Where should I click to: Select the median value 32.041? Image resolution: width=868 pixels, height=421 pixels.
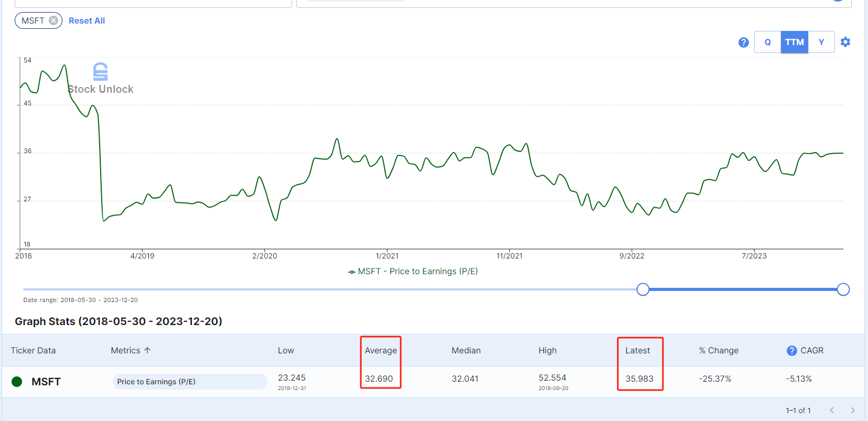[465, 379]
